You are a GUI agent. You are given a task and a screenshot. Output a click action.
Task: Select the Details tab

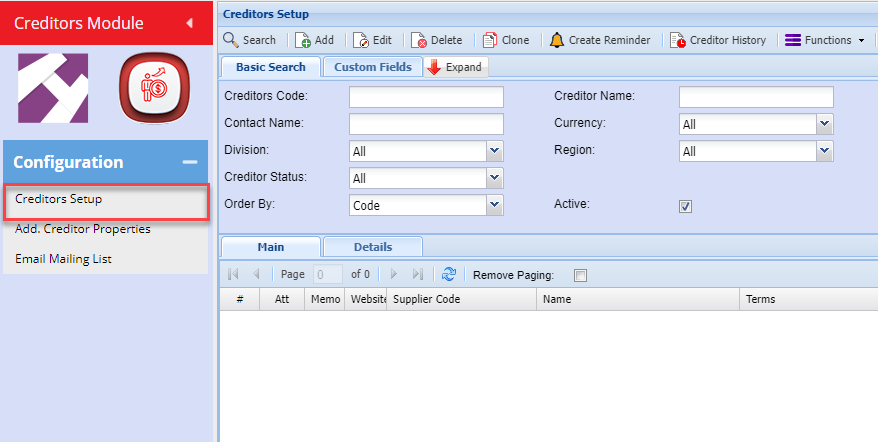click(x=373, y=247)
